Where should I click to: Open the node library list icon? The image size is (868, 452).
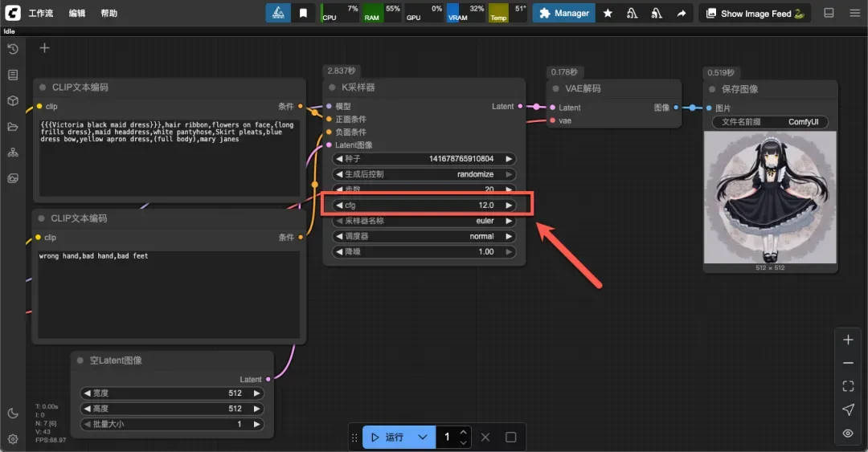coord(13,75)
